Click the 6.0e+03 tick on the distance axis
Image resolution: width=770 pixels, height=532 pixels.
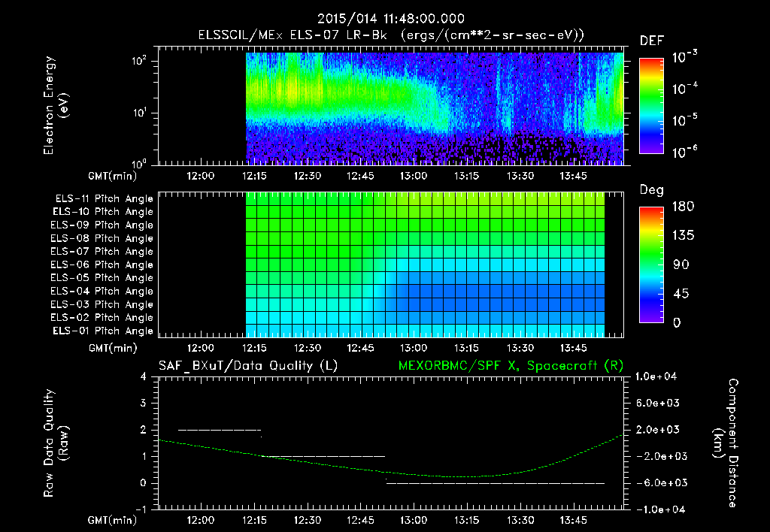[658, 403]
